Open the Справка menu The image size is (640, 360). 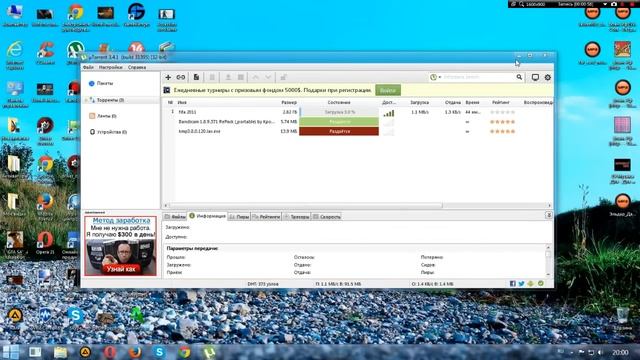pos(137,67)
